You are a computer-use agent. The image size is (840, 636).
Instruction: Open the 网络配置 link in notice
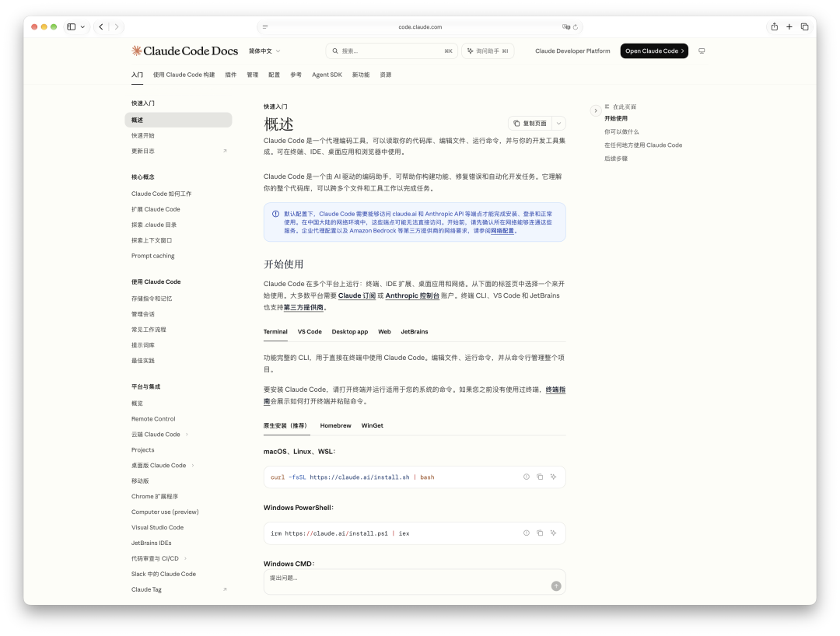point(502,231)
